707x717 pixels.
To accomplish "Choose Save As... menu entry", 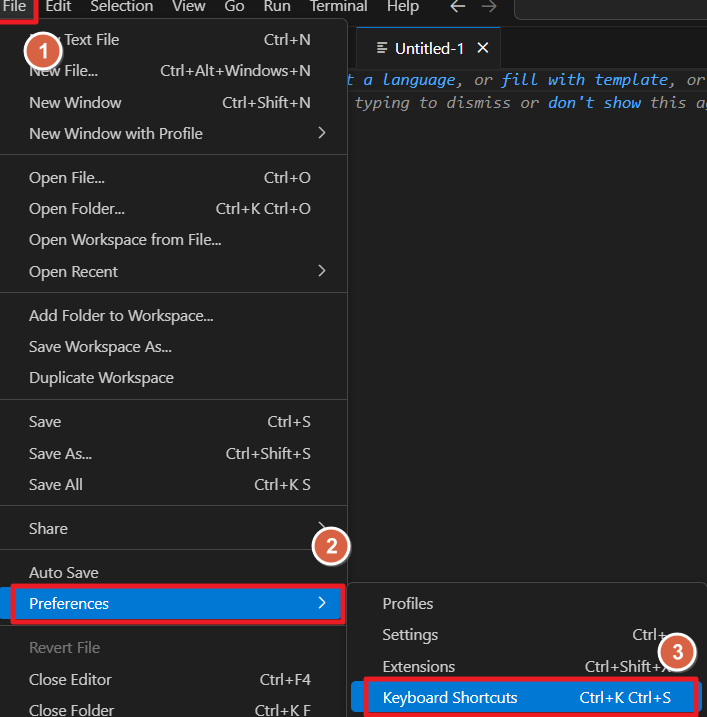I will point(173,454).
